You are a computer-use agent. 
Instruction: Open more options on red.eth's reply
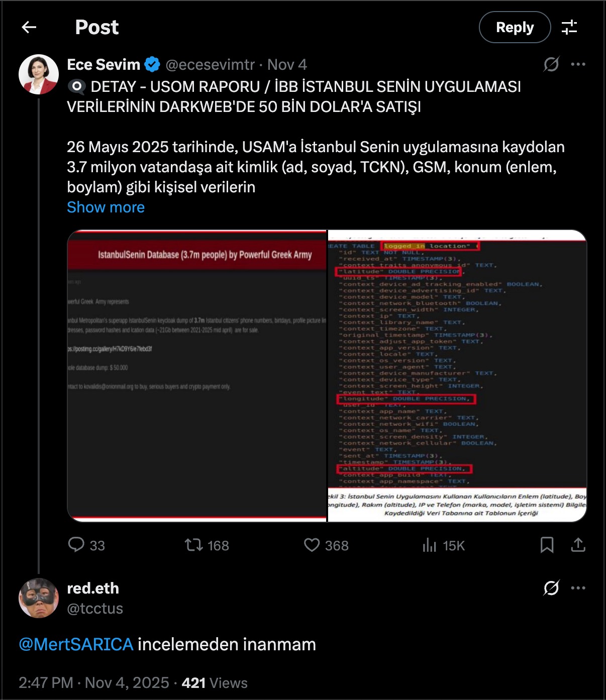pos(578,588)
